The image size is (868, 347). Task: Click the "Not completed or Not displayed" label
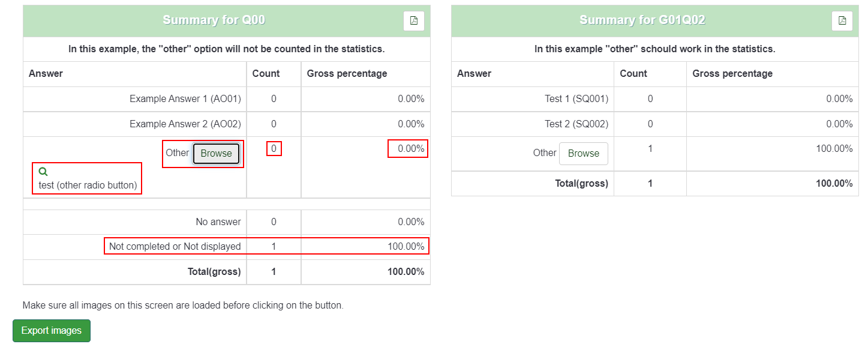coord(175,247)
